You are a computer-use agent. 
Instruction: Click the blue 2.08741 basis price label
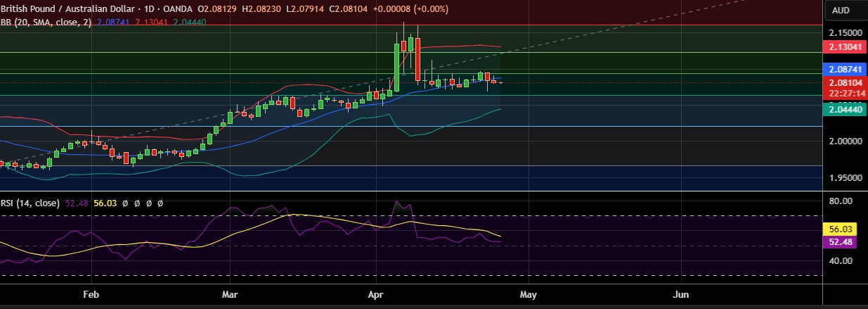pos(846,70)
